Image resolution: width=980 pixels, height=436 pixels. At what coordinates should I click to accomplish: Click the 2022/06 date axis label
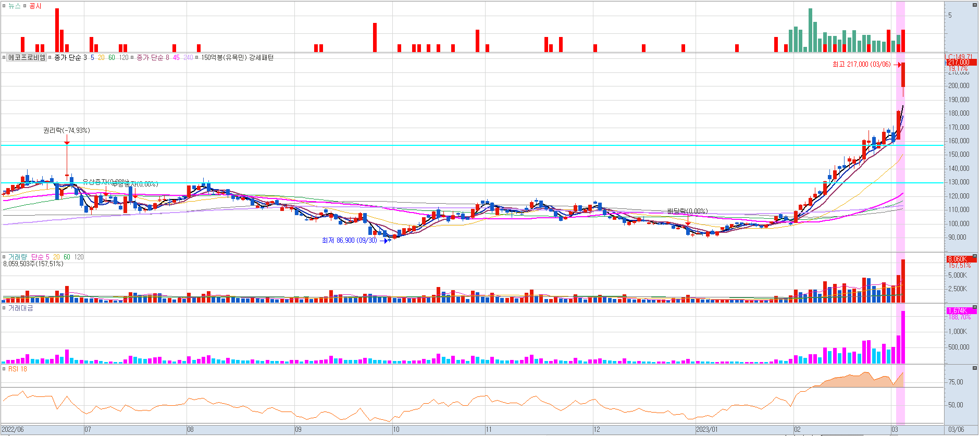point(13,430)
